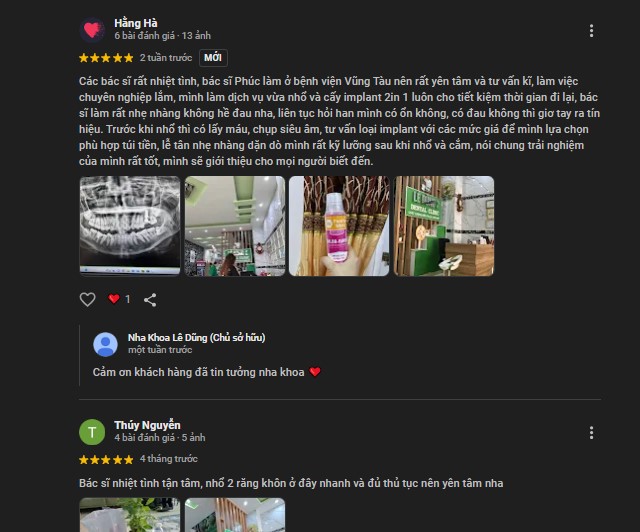View the clinic reception desk photo
This screenshot has width=640, height=532.
click(x=444, y=226)
